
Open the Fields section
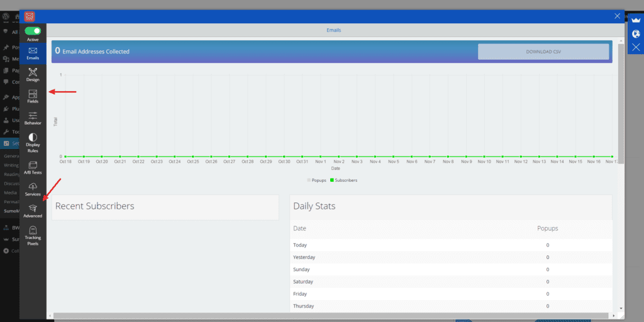pyautogui.click(x=33, y=96)
